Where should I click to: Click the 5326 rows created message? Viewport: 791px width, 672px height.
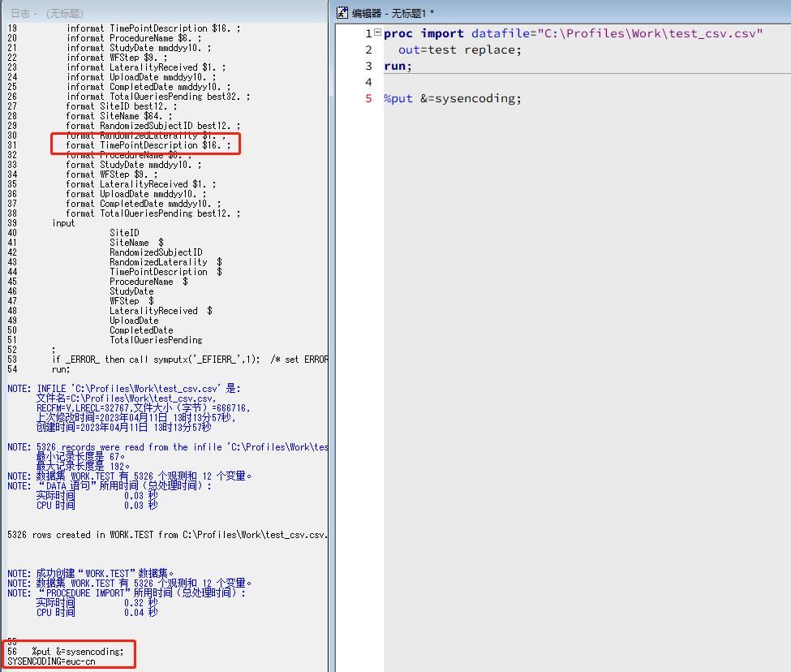[122, 534]
